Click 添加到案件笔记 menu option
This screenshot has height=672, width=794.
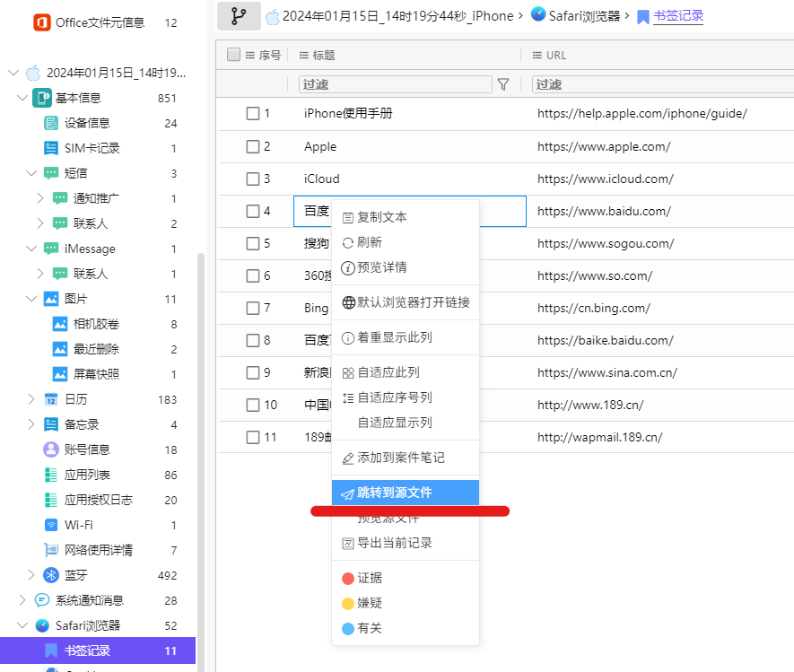[406, 458]
